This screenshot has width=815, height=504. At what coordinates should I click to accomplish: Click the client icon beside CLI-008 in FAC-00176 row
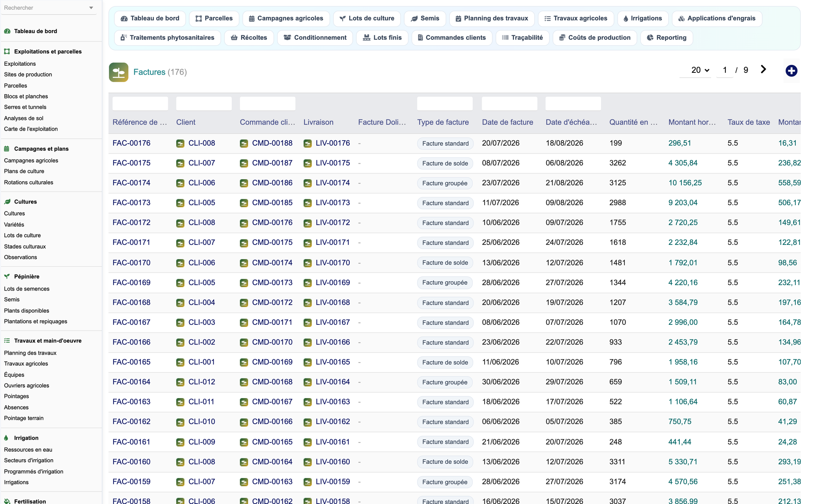point(180,144)
